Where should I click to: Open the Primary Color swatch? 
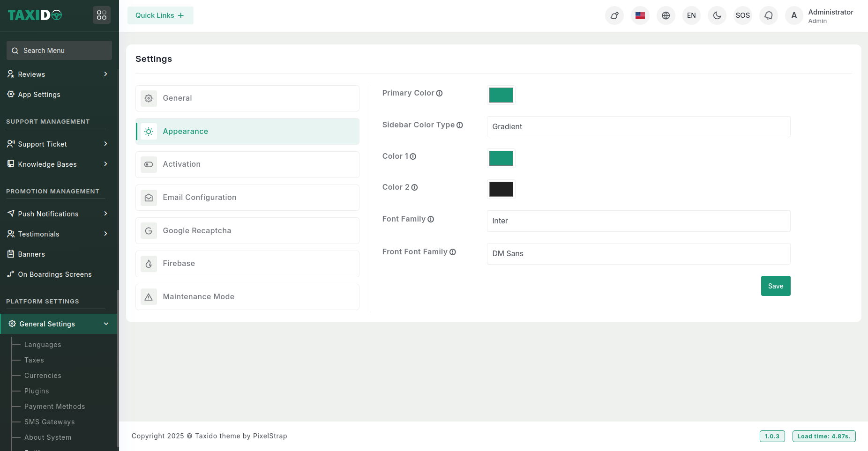tap(501, 95)
